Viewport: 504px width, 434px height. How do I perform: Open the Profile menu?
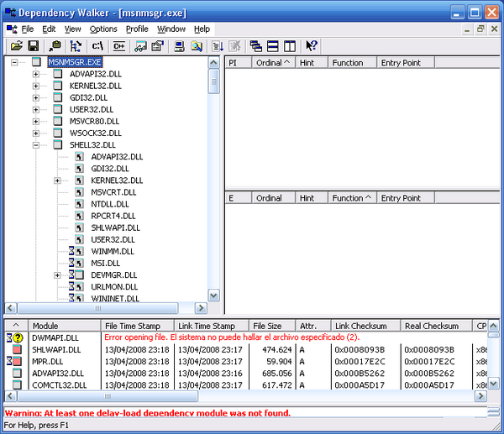[x=137, y=29]
